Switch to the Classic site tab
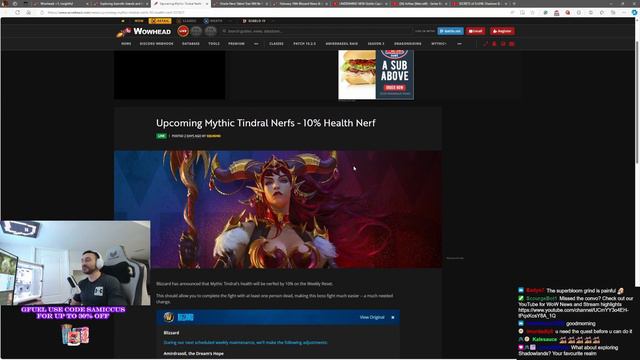This screenshot has height=360, width=640. 187,21
